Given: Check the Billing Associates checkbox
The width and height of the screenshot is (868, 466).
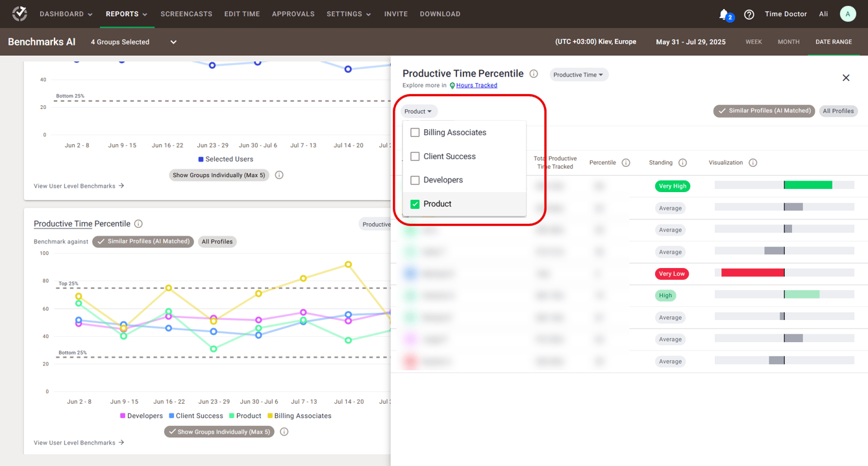Looking at the screenshot, I should pos(415,132).
